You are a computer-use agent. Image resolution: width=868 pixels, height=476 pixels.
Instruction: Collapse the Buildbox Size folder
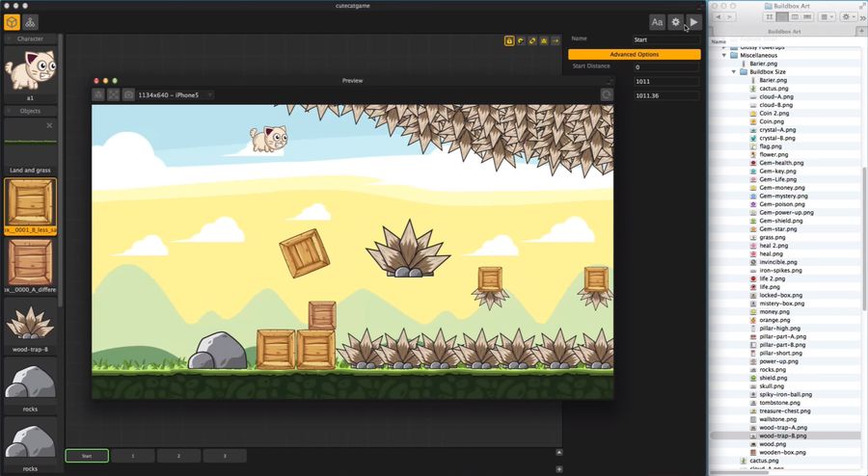pyautogui.click(x=734, y=72)
